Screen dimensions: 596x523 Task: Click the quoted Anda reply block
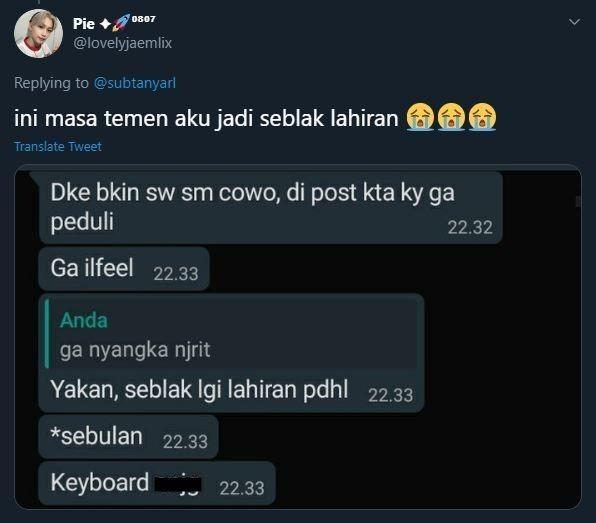231,334
